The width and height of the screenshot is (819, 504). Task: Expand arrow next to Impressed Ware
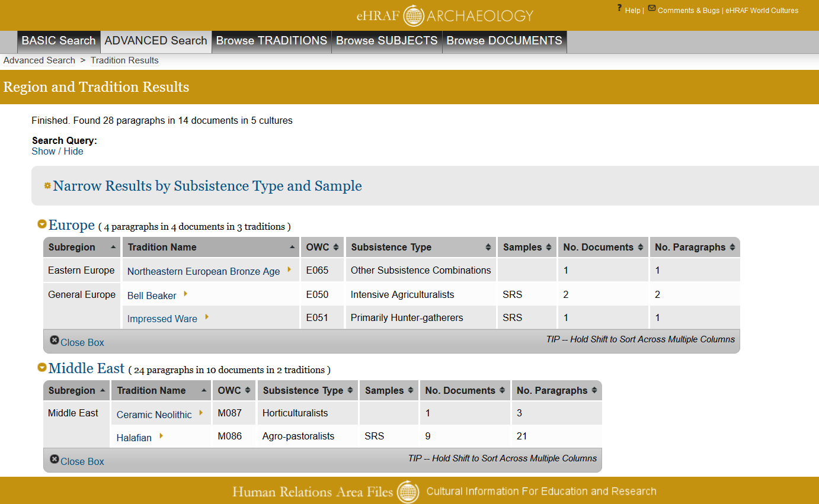click(207, 317)
